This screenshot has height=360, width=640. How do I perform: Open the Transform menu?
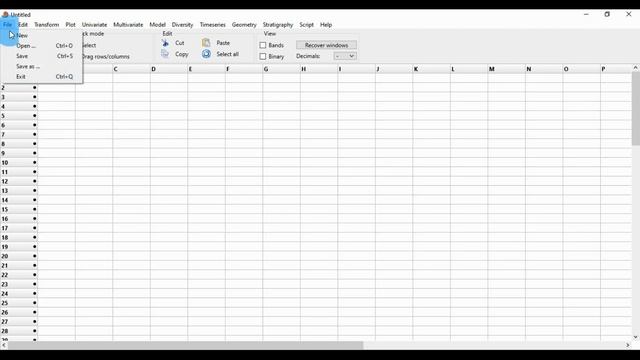[47, 24]
